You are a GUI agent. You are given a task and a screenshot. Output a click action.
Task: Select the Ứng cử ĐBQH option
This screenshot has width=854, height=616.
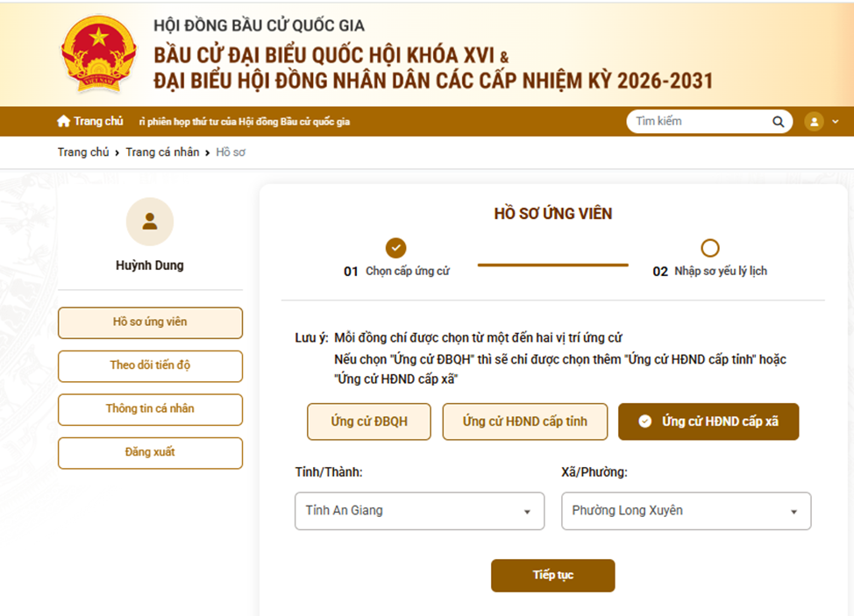click(x=369, y=421)
